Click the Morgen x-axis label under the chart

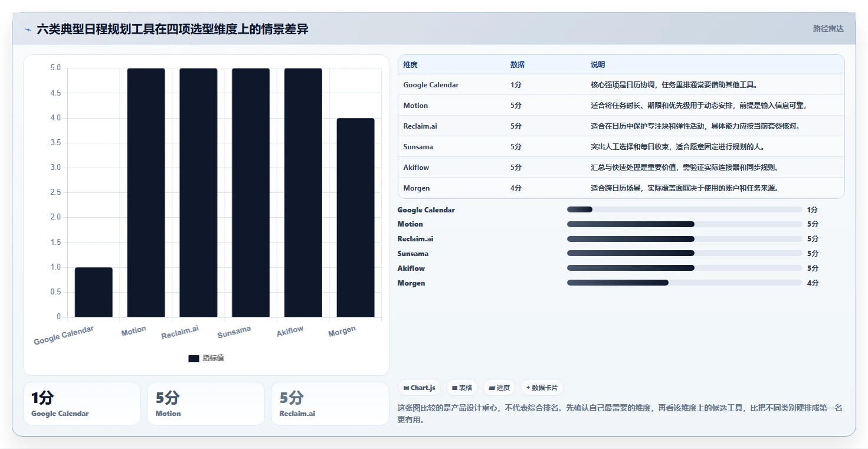pos(342,332)
